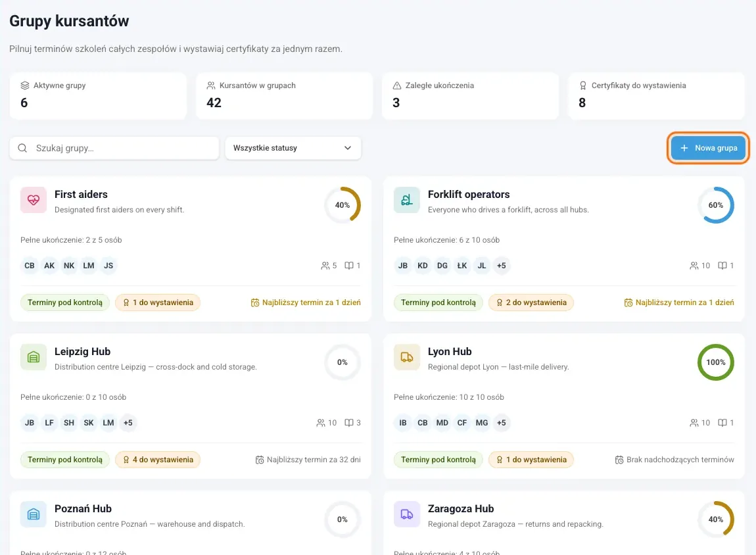Click the KD avatar in Forklift operators
Viewport: 756px width, 555px height.
pos(422,266)
